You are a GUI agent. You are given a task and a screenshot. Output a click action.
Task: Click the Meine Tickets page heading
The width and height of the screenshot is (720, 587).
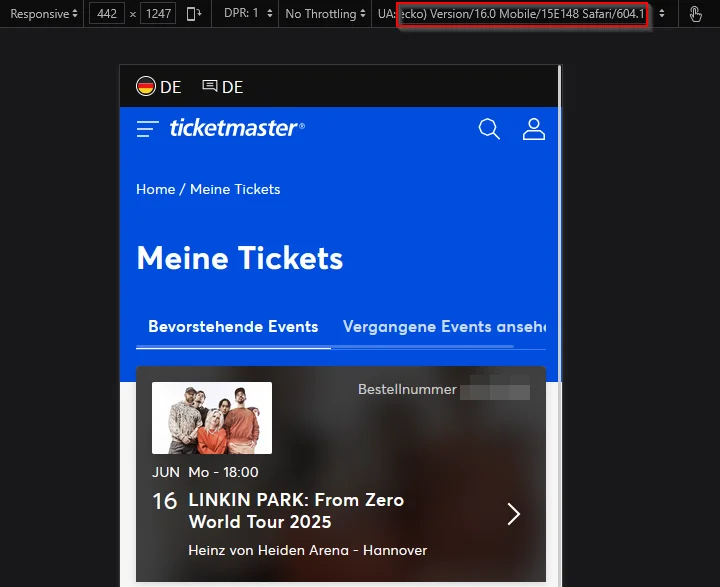point(240,258)
